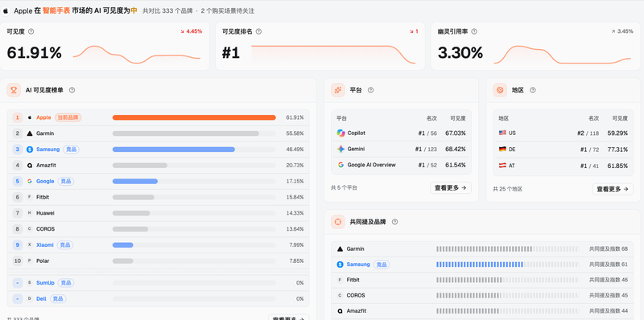
Task: Open the Apple brand link in ranking
Action: (43, 117)
